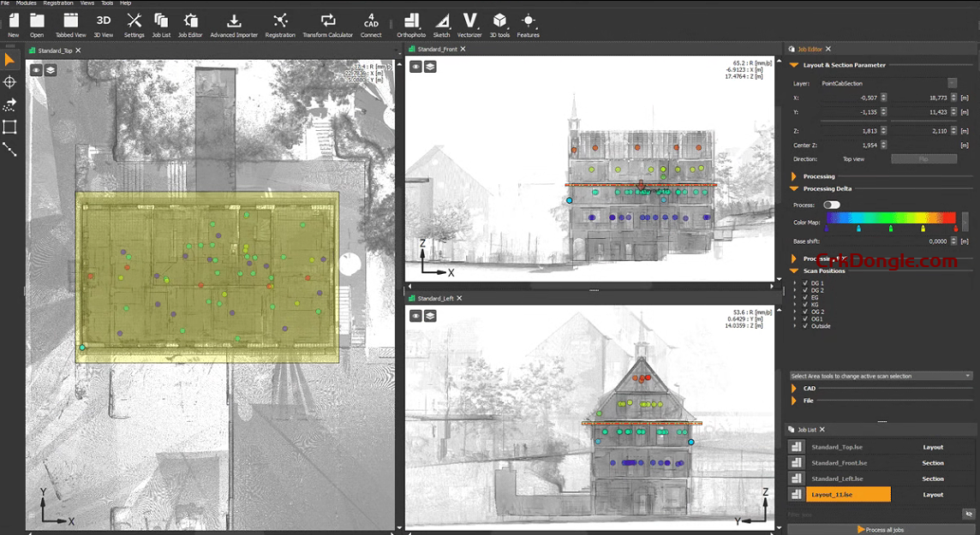Select the Color Map gradient strip

tap(891, 219)
